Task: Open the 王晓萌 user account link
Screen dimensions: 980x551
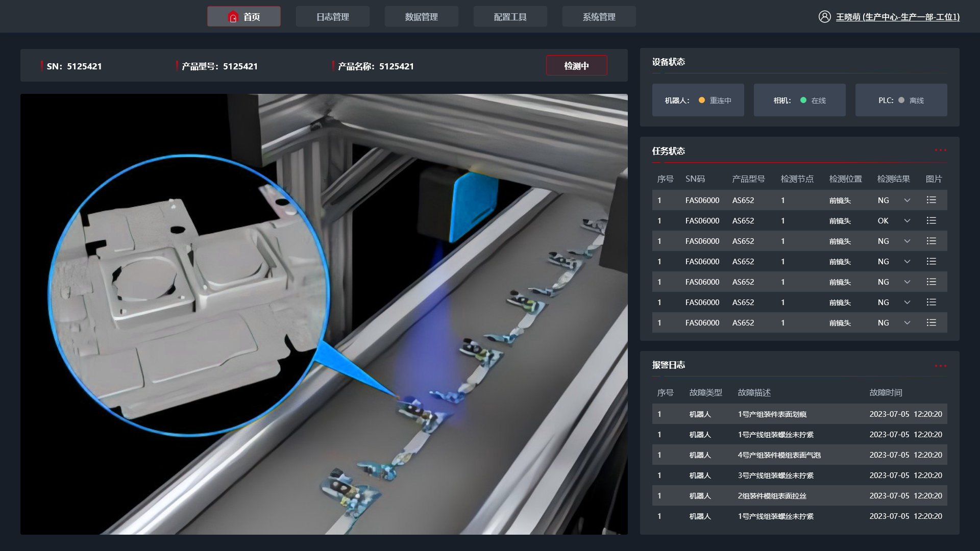Action: point(898,17)
